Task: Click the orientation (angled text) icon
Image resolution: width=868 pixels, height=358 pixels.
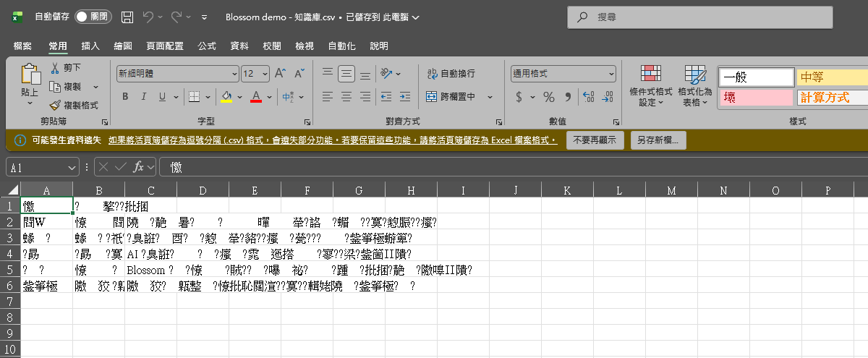Action: tap(387, 73)
